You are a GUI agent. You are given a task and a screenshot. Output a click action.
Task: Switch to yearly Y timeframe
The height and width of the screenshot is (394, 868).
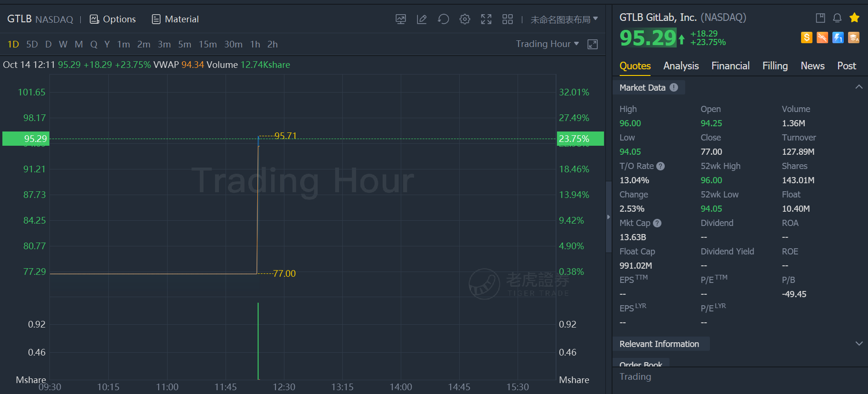pyautogui.click(x=107, y=44)
